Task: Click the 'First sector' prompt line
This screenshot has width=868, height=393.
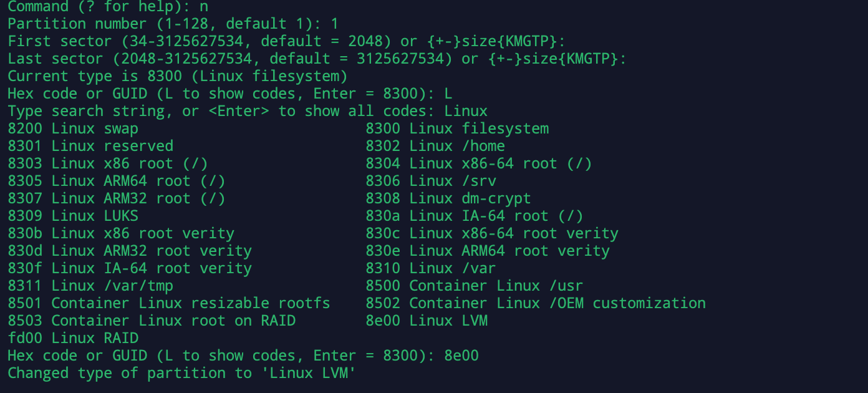Action: [286, 42]
